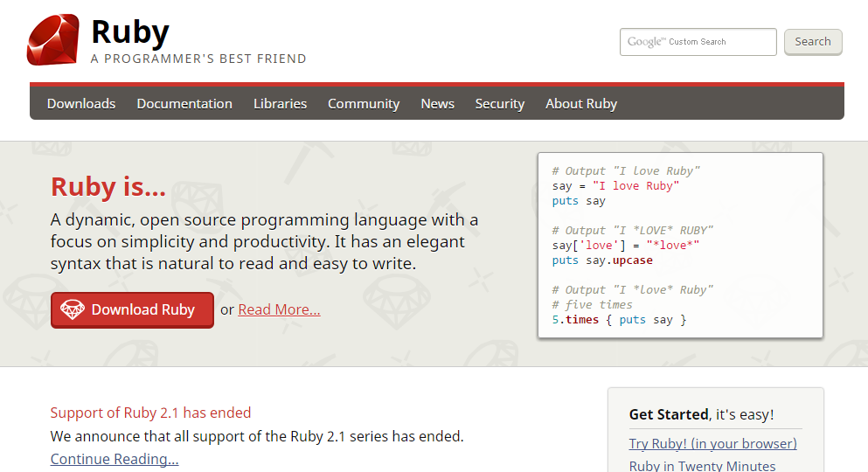Click code comment '# five times'
Image resolution: width=868 pixels, height=472 pixels.
click(x=593, y=304)
